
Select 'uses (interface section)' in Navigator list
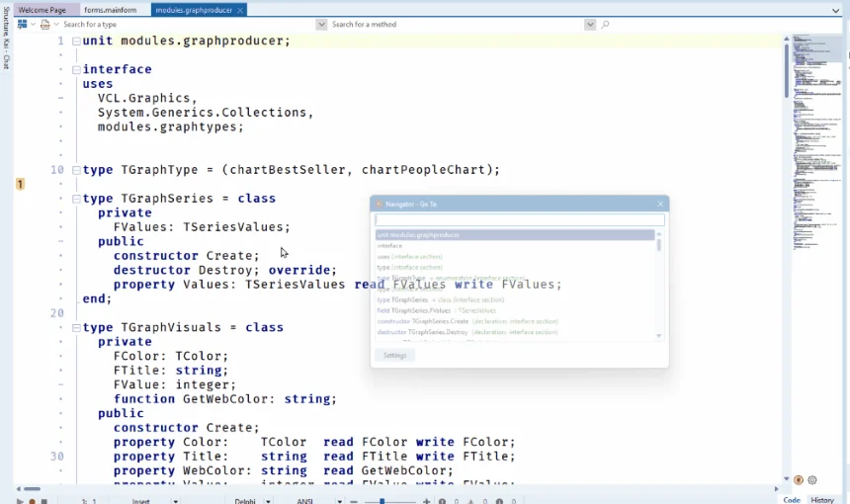pos(514,256)
